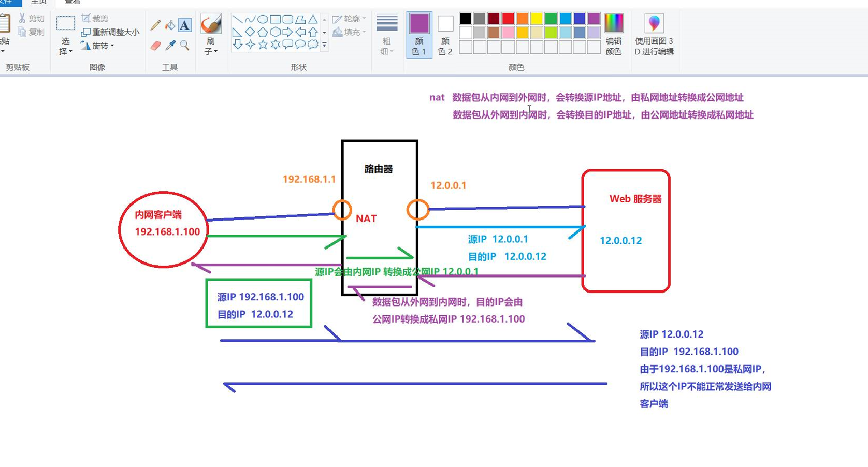Expand the full shapes gallery

click(x=324, y=45)
